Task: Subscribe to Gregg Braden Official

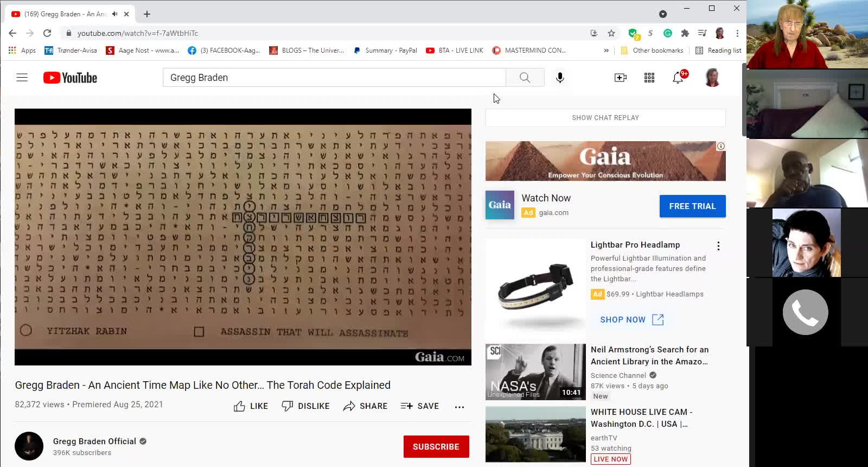Action: tap(436, 446)
